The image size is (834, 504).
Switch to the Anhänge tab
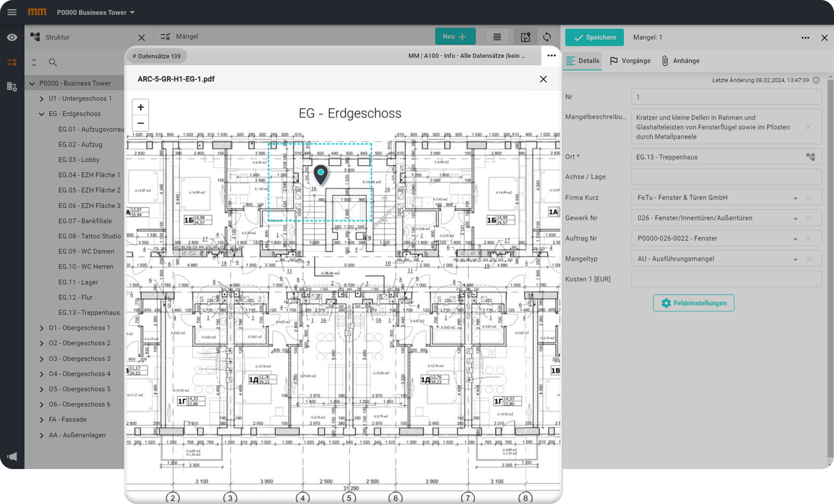click(681, 61)
